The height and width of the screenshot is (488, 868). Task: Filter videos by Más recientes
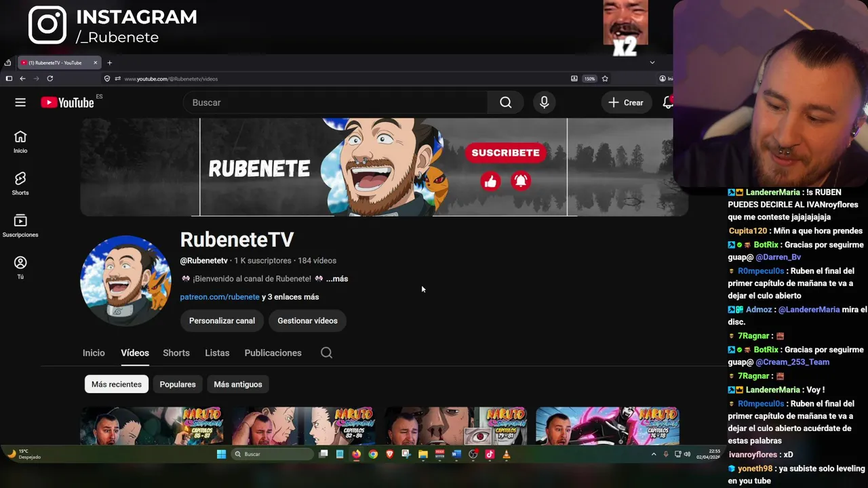pyautogui.click(x=117, y=384)
